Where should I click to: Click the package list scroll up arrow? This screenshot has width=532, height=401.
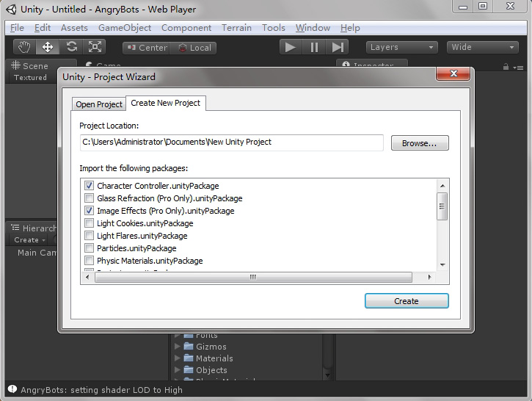[442, 185]
